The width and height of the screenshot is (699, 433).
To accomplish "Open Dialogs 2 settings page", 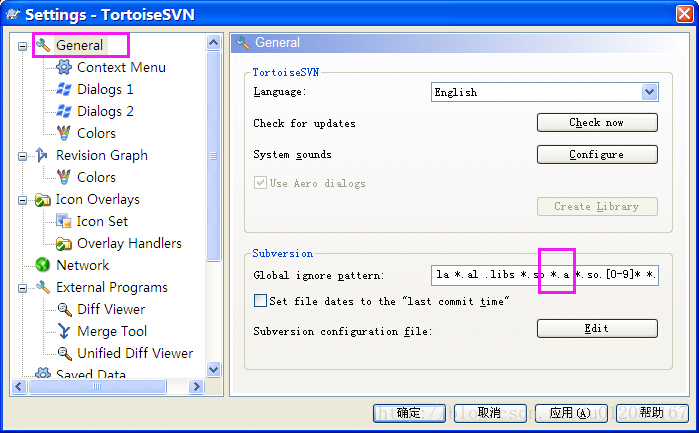I will [x=105, y=111].
